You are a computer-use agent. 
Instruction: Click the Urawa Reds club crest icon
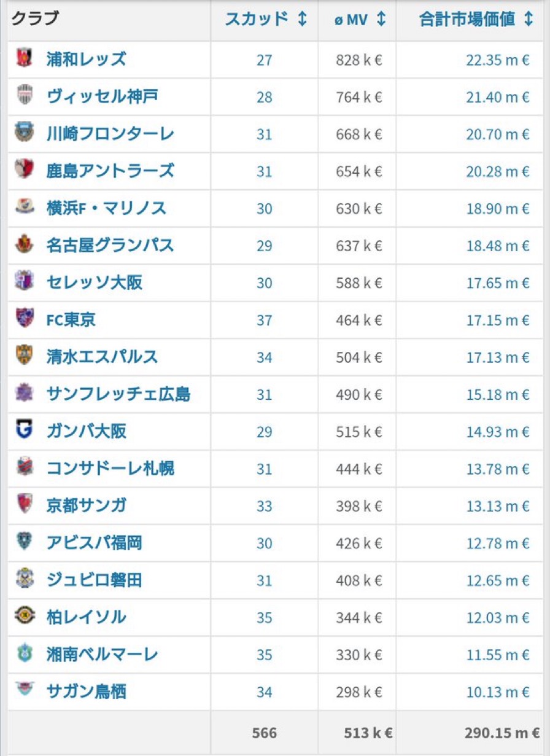(x=25, y=58)
